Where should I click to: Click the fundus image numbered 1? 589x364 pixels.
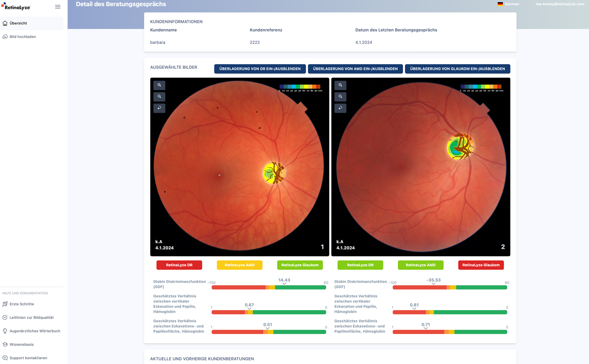(240, 167)
